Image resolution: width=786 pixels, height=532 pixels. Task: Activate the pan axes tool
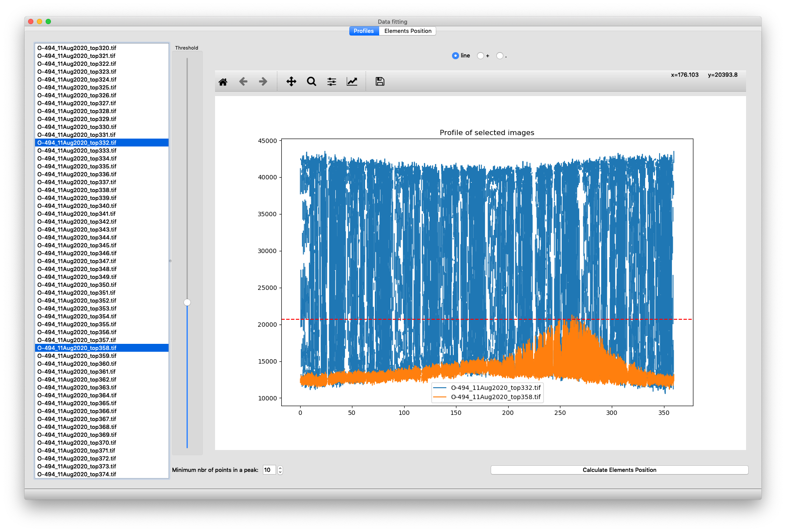coord(291,82)
